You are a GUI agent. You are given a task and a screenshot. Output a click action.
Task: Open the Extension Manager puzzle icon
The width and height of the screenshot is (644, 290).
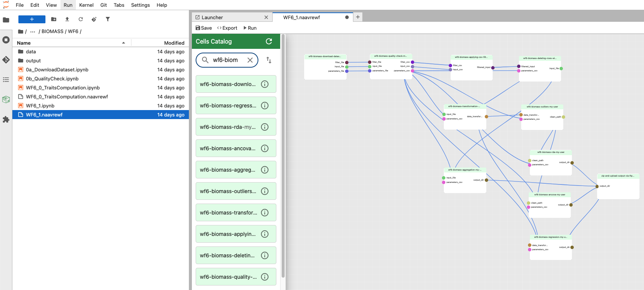click(x=6, y=119)
